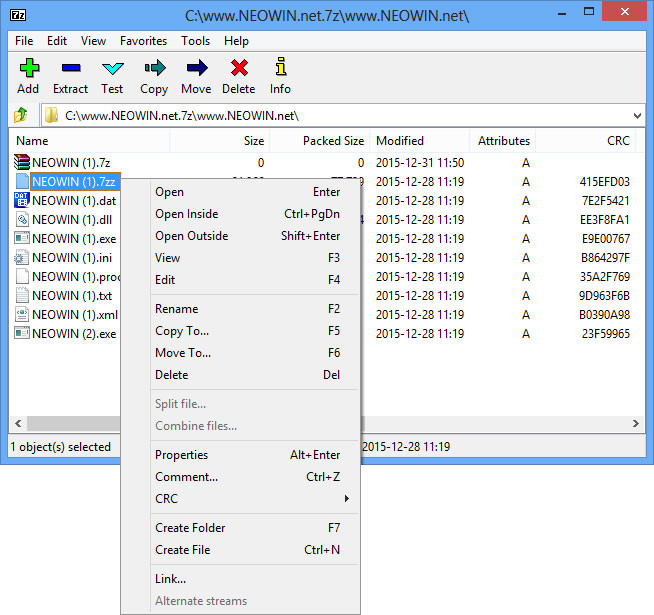
Task: Select the NEOWIN (1).dll file icon
Action: 22,219
